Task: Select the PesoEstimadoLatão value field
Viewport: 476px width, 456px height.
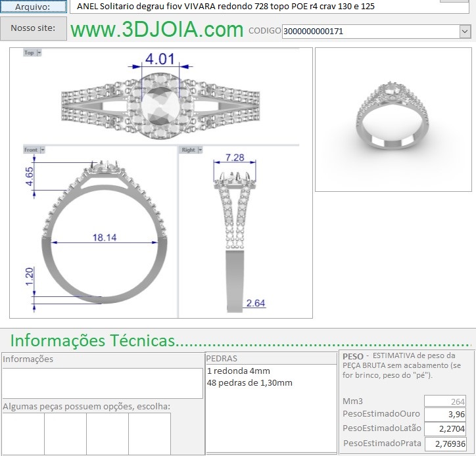Action: coord(445,429)
